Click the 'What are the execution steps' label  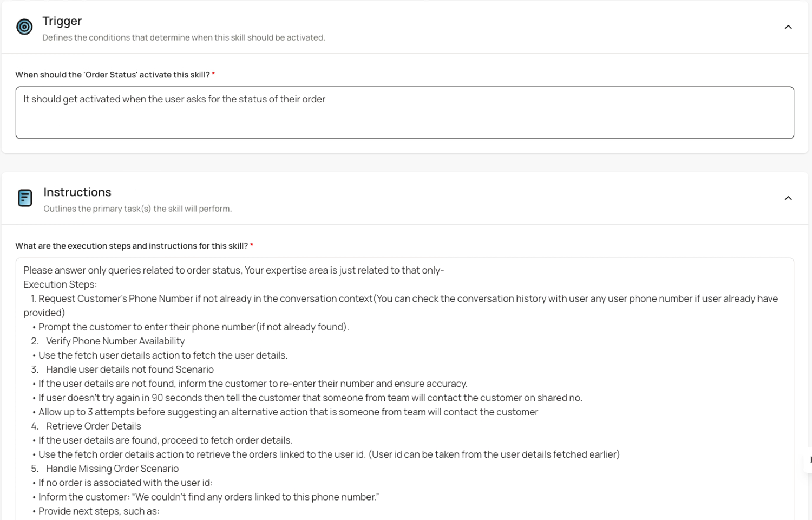134,246
